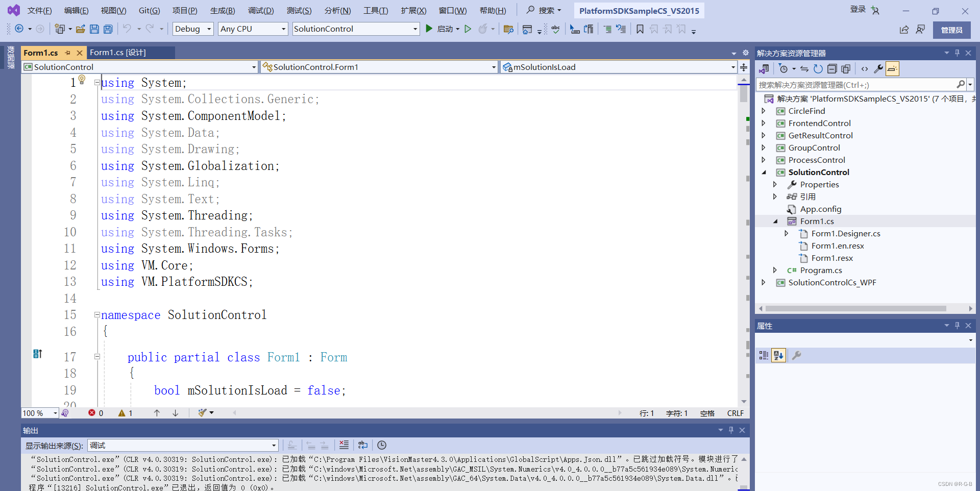
Task: Click the Save All icon
Action: tap(108, 29)
